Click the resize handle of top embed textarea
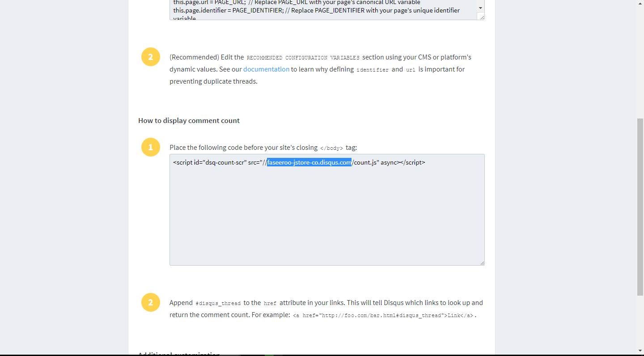The height and width of the screenshot is (356, 644). point(481,17)
